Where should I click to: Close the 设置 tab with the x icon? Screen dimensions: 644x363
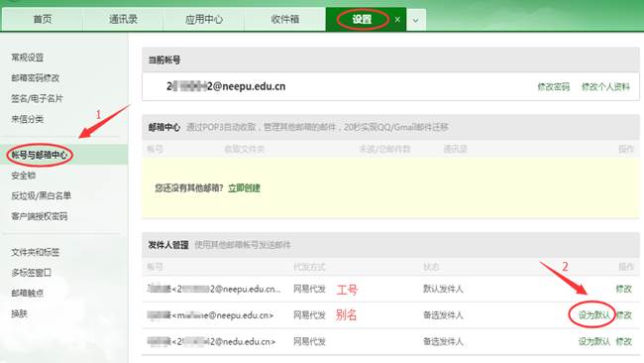(397, 19)
